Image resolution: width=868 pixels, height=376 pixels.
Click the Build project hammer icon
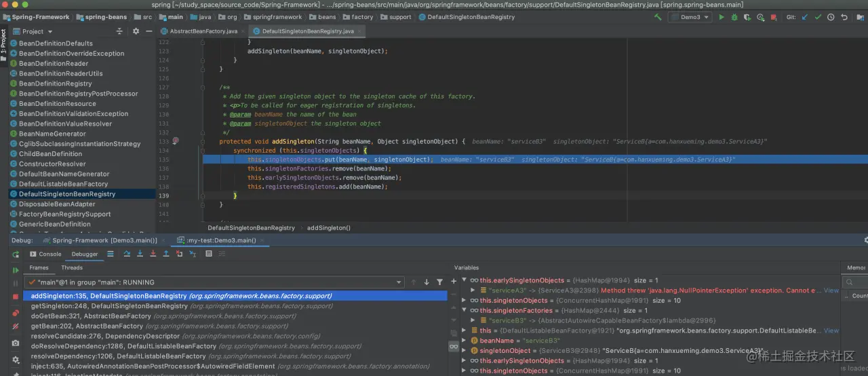(658, 17)
